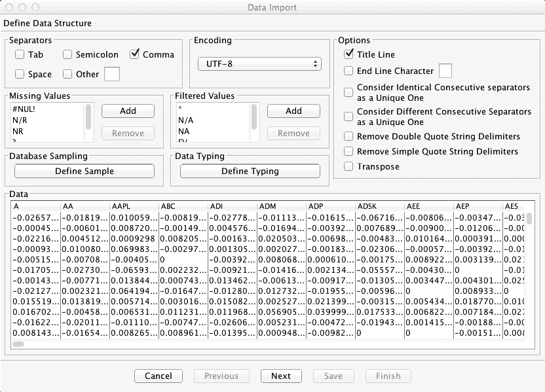Click the ABC column header
The image size is (545, 392).
[183, 206]
